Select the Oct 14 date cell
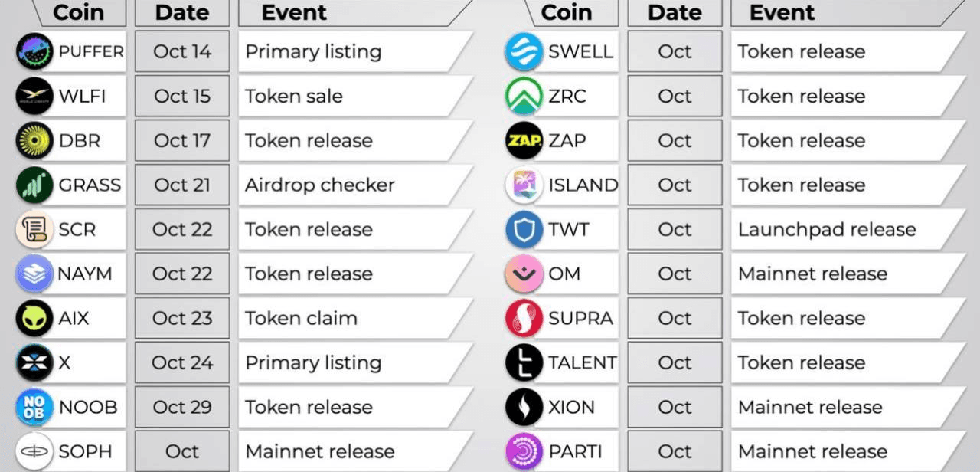The width and height of the screenshot is (980, 472). click(x=182, y=51)
